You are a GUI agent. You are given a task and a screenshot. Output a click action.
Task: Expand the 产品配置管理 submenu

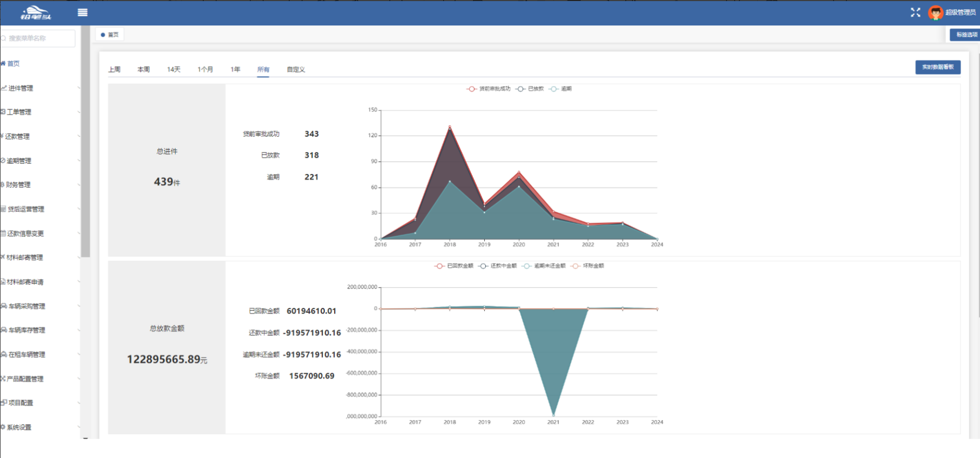(x=40, y=379)
